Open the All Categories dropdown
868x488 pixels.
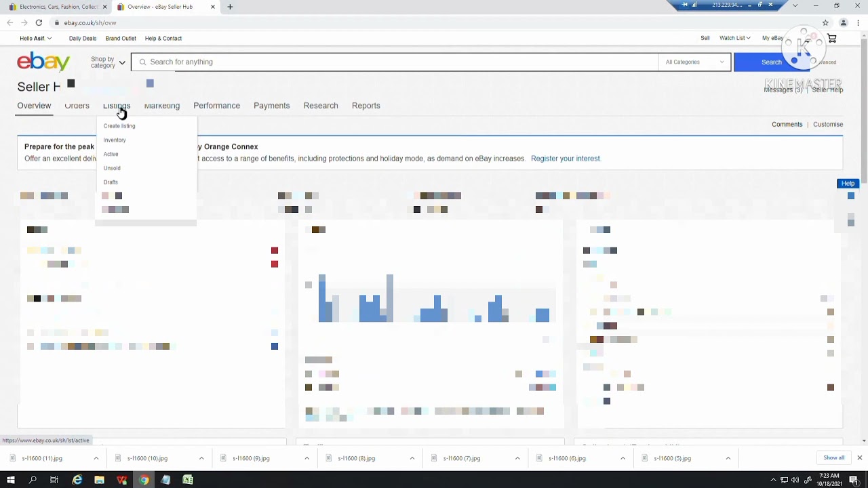694,62
